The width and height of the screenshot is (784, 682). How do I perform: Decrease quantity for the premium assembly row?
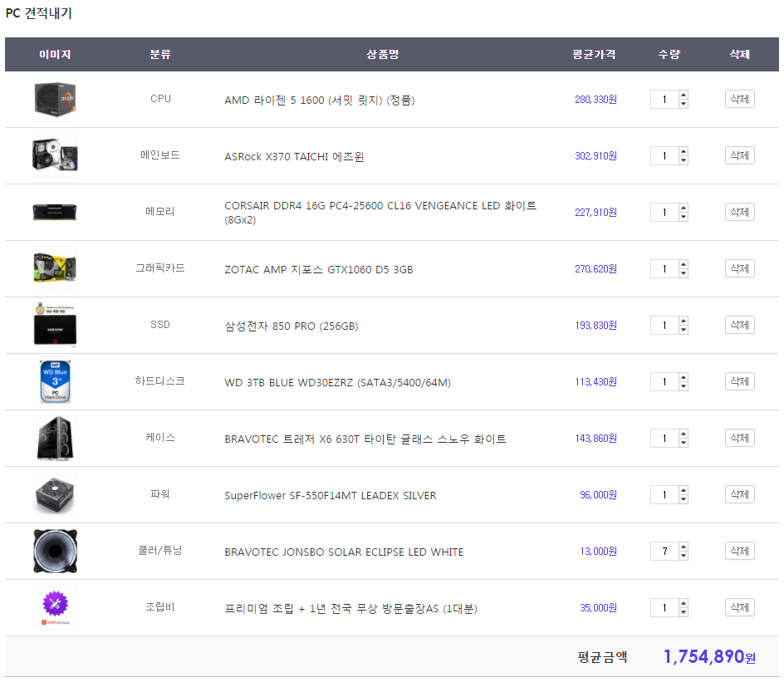683,612
